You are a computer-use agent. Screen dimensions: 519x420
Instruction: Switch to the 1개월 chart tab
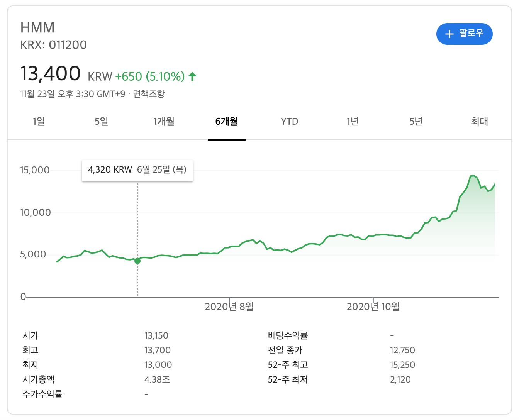[x=164, y=122]
